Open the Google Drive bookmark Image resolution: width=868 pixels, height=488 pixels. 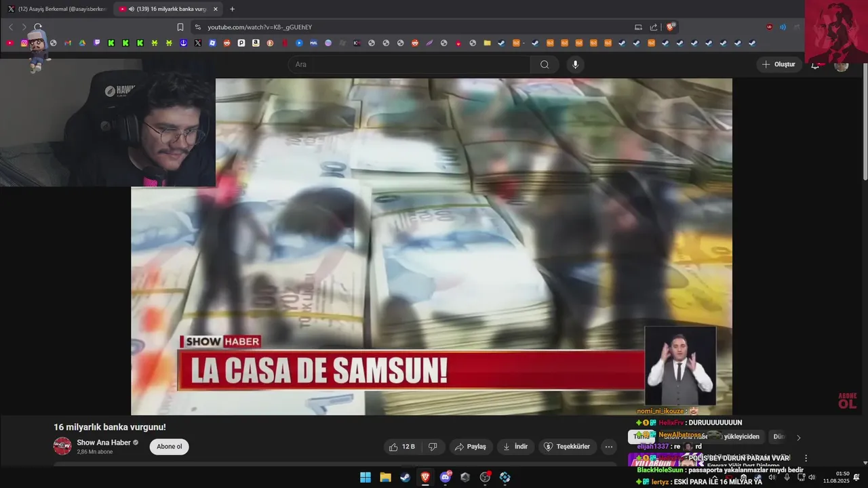(82, 43)
